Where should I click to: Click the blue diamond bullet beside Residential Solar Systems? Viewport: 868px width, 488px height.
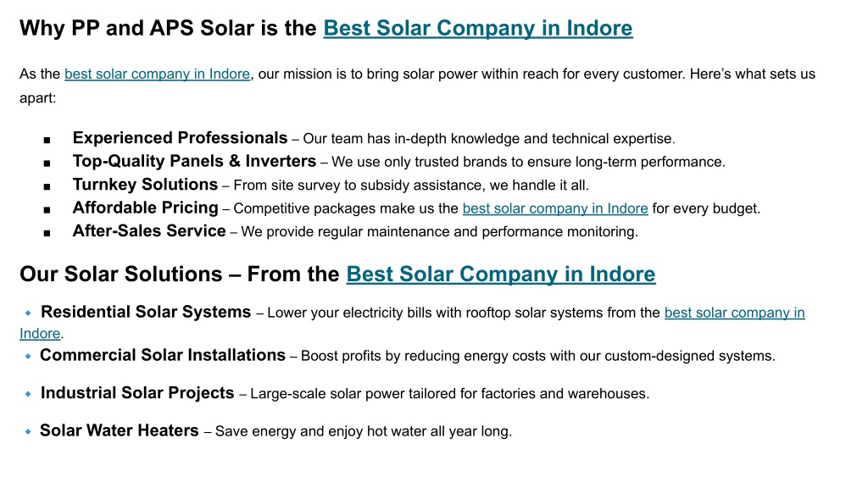(x=28, y=313)
